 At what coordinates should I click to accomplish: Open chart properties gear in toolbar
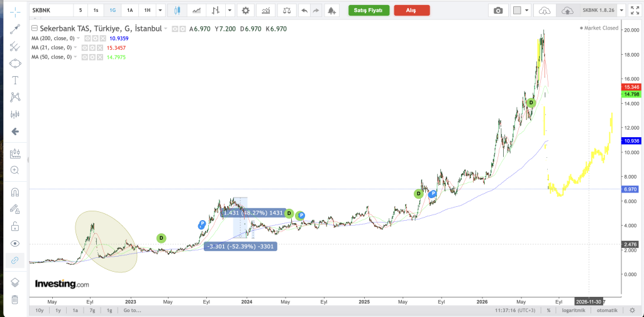point(246,10)
